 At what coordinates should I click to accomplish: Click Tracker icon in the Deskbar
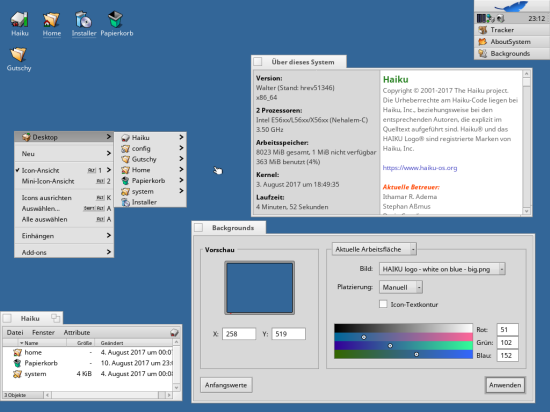483,30
